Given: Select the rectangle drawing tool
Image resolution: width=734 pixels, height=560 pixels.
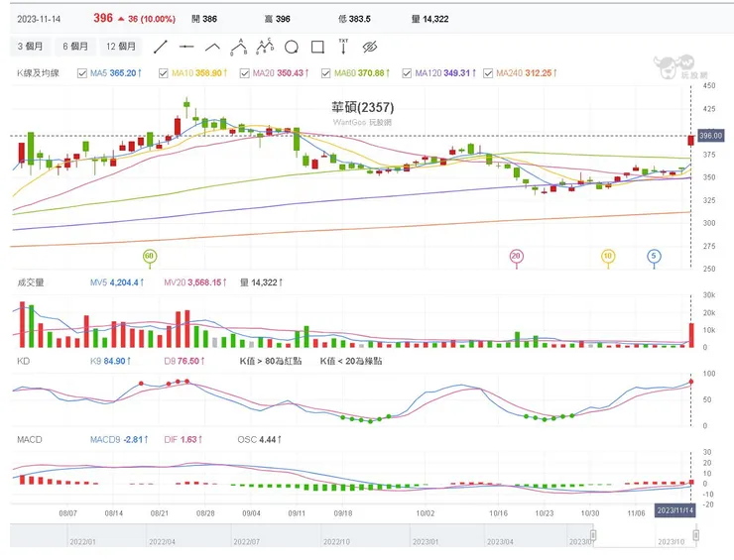Looking at the screenshot, I should pos(317,47).
